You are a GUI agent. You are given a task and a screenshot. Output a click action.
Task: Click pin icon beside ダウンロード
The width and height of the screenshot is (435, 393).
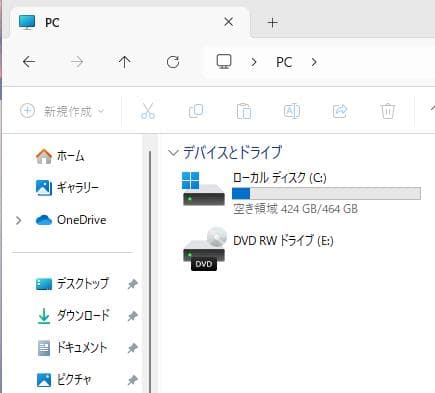(x=133, y=316)
